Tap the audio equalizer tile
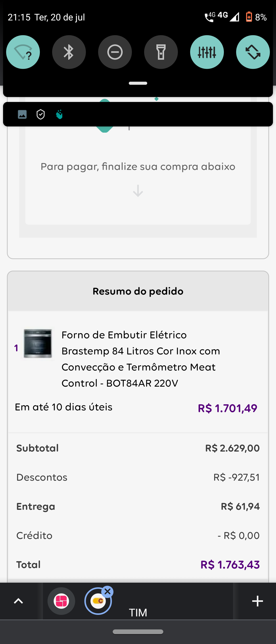Viewport: 276px width, 644px height. (x=207, y=52)
